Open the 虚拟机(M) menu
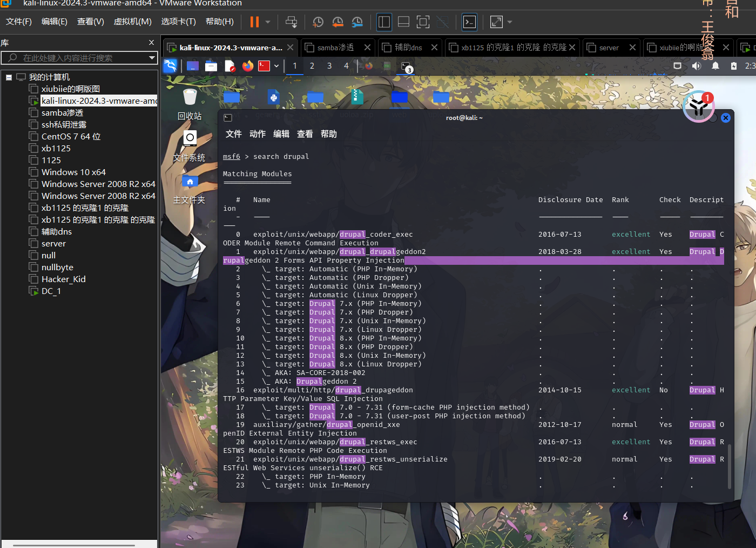Screen dimensions: 756x548 pos(132,22)
